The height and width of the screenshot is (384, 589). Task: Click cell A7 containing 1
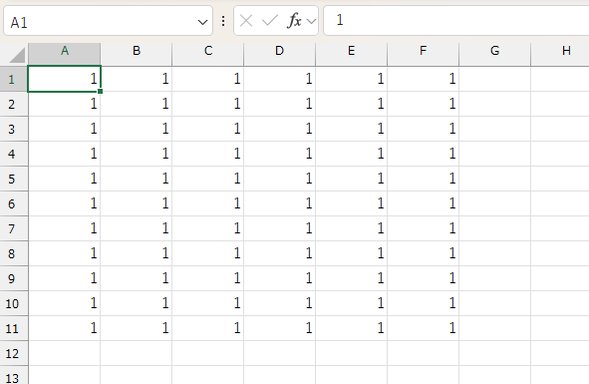(64, 228)
